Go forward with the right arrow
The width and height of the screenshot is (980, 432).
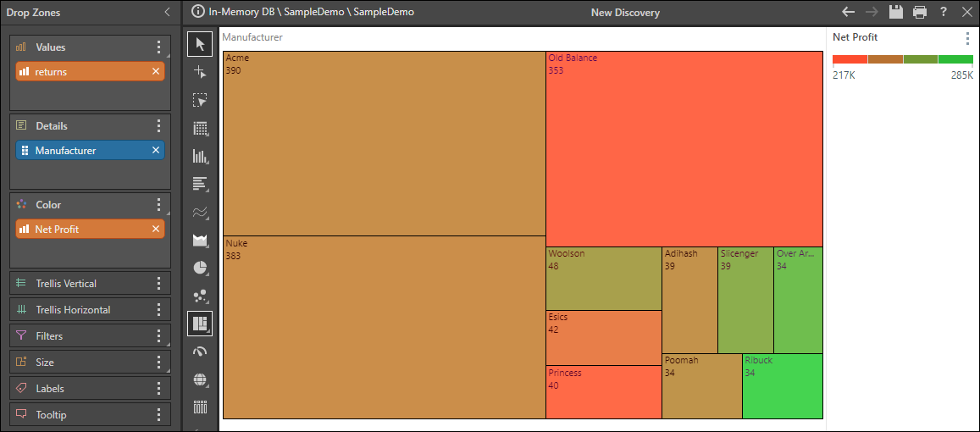[x=872, y=12]
